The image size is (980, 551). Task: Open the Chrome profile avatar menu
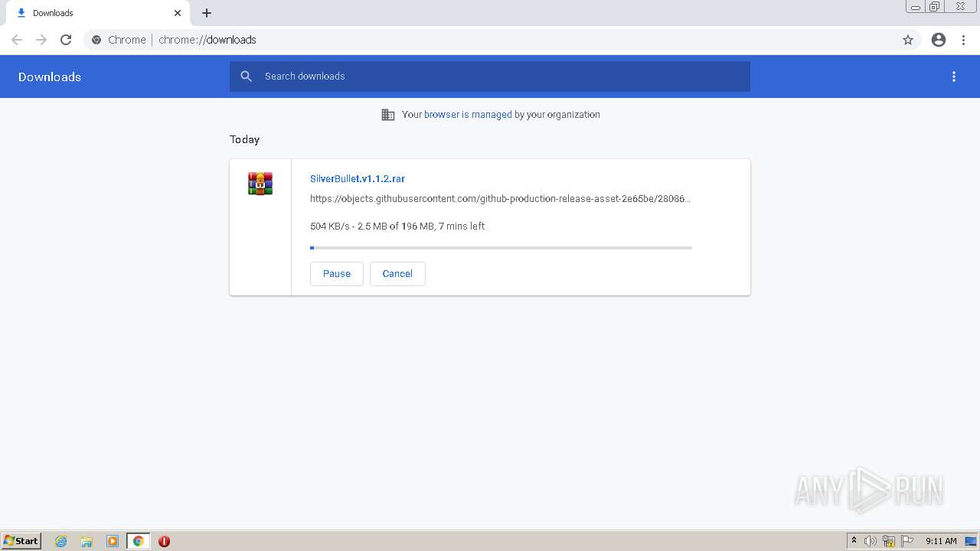pyautogui.click(x=939, y=40)
